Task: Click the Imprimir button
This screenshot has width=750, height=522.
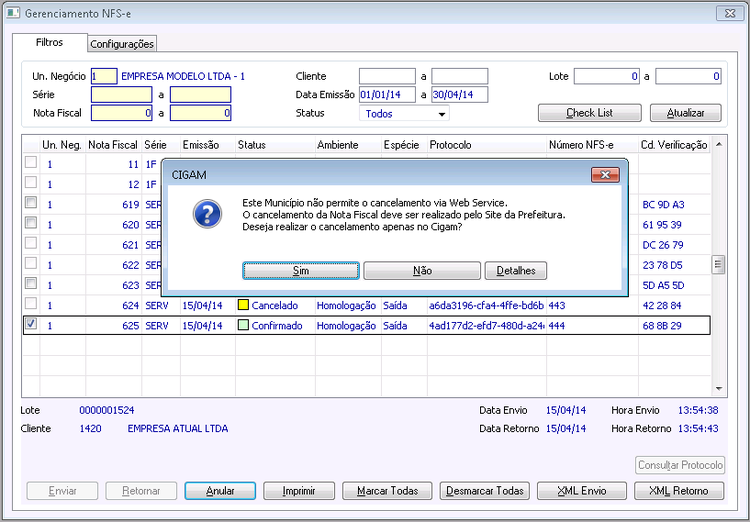Action: point(298,491)
